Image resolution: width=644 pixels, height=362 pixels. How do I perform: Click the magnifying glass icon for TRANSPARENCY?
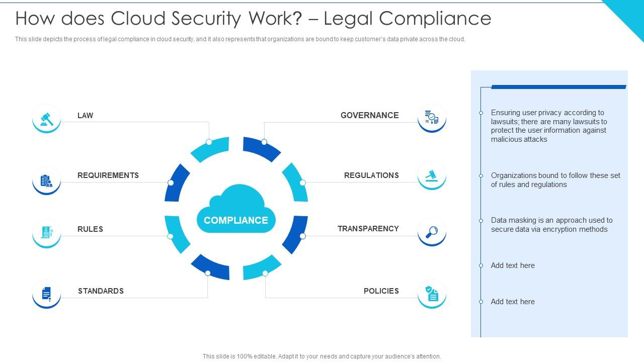point(432,232)
